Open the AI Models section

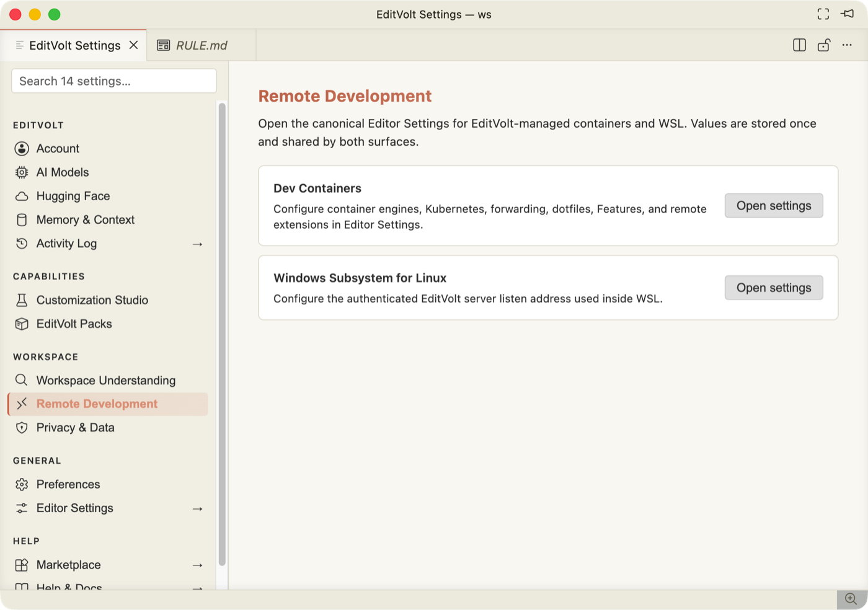pyautogui.click(x=108, y=172)
